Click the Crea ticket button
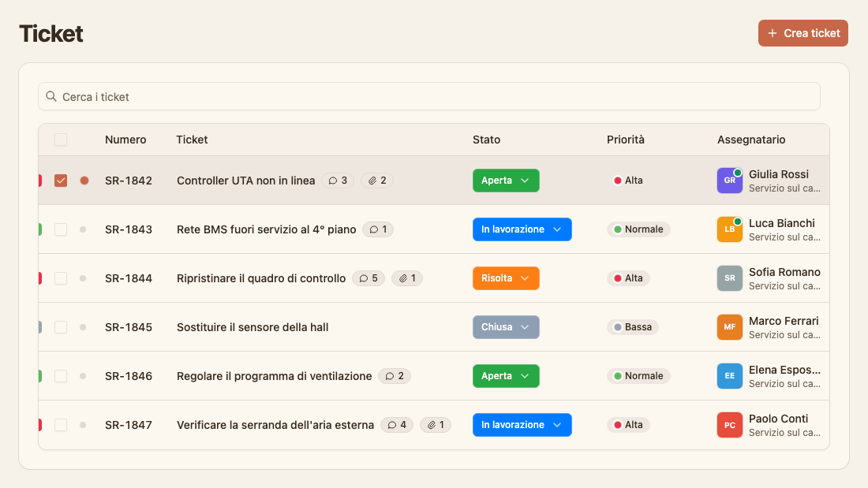Image resolution: width=868 pixels, height=488 pixels. (803, 33)
